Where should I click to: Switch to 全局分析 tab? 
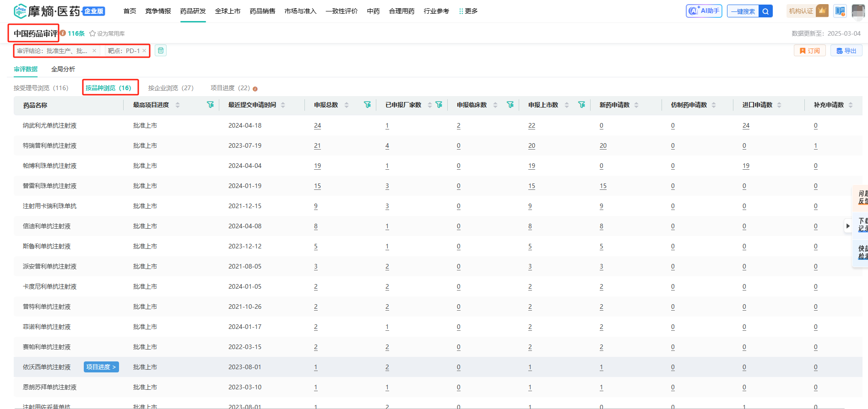63,69
